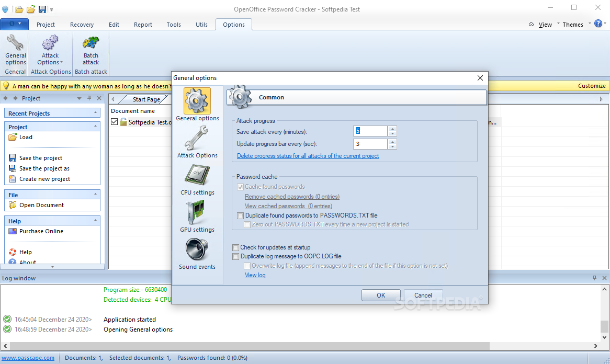Click horizontal scrollbar in Log window
Image resolution: width=610 pixels, height=364 pixels.
pos(249,346)
